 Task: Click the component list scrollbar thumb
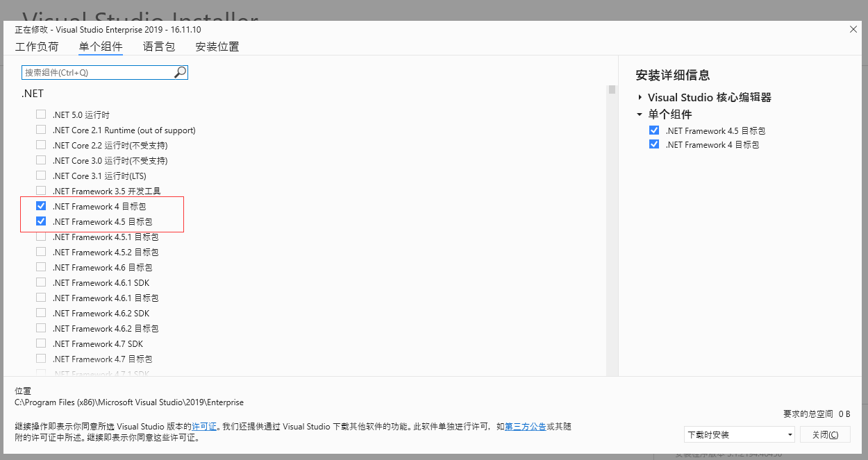tap(612, 90)
